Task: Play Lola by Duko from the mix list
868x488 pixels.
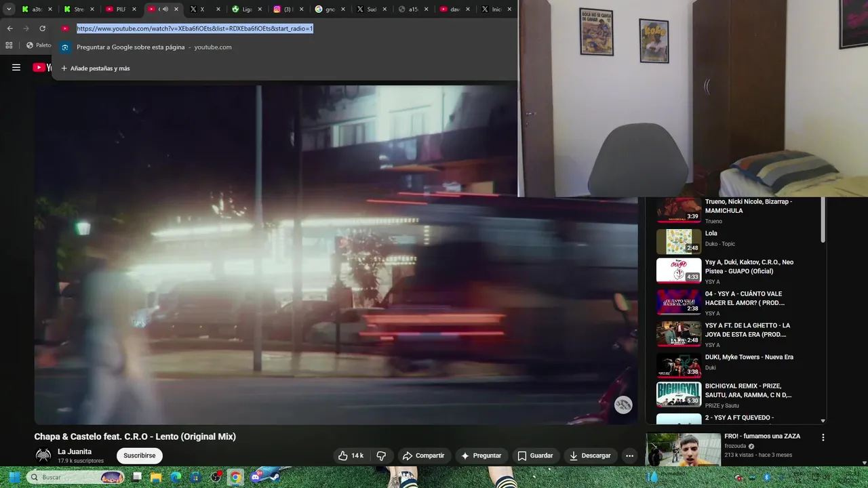Action: click(x=679, y=241)
